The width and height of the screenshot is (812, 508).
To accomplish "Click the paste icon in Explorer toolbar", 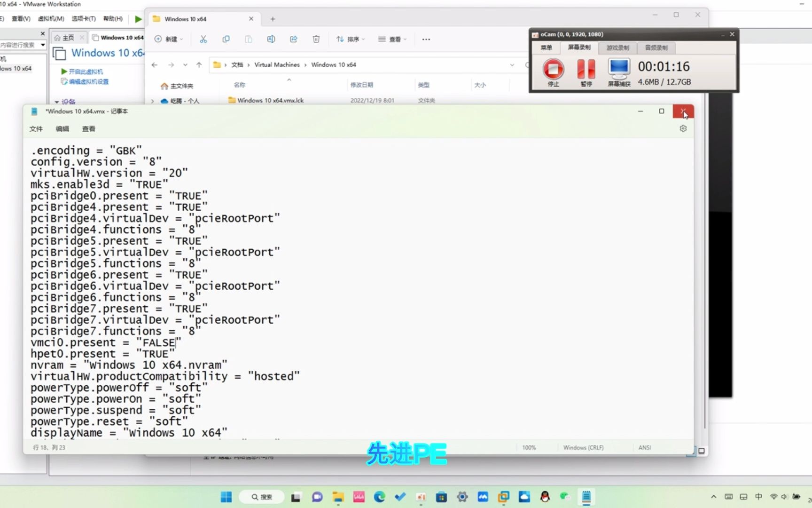I will [x=249, y=39].
